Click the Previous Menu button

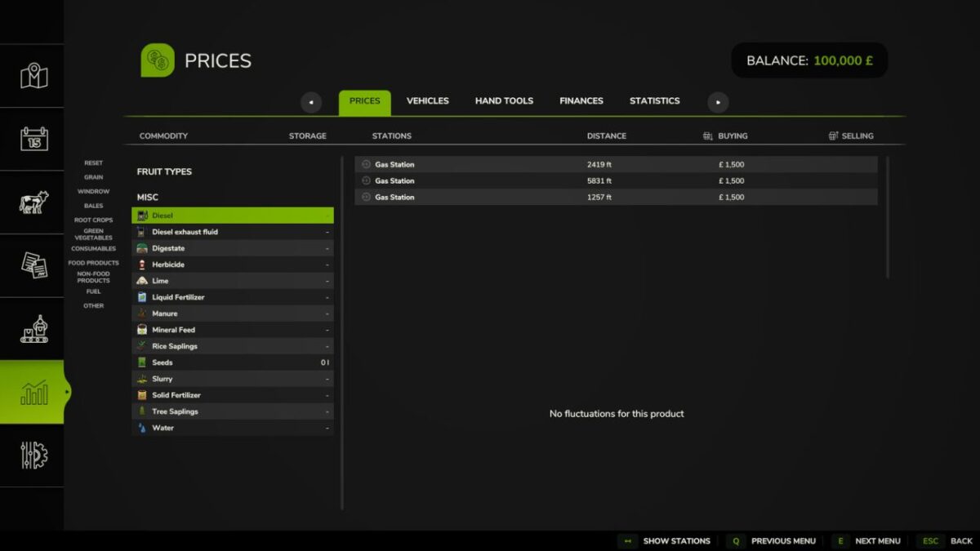tap(771, 541)
